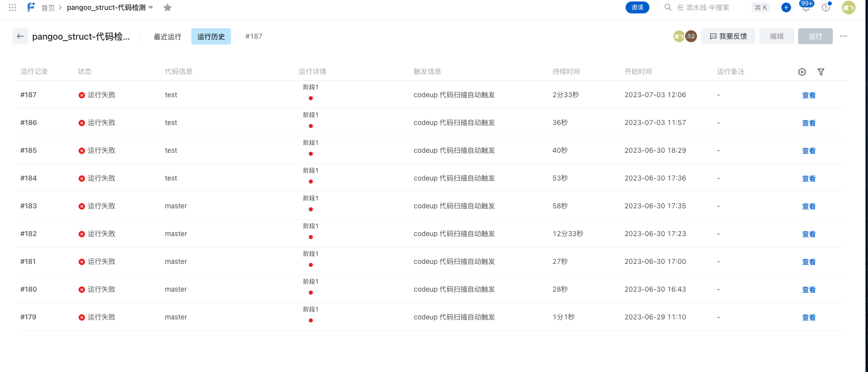Viewport: 868px width, 372px height.
Task: Click the star icon to favorite this pipeline
Action: [x=168, y=7]
